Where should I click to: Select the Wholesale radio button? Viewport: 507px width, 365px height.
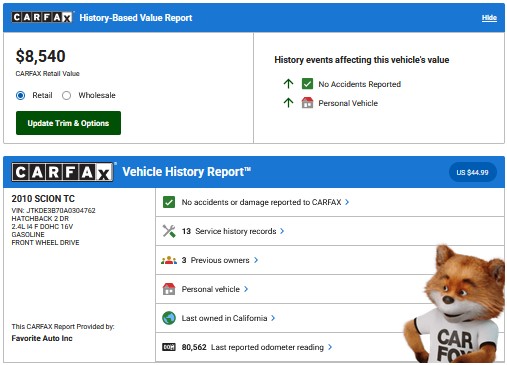click(x=66, y=95)
